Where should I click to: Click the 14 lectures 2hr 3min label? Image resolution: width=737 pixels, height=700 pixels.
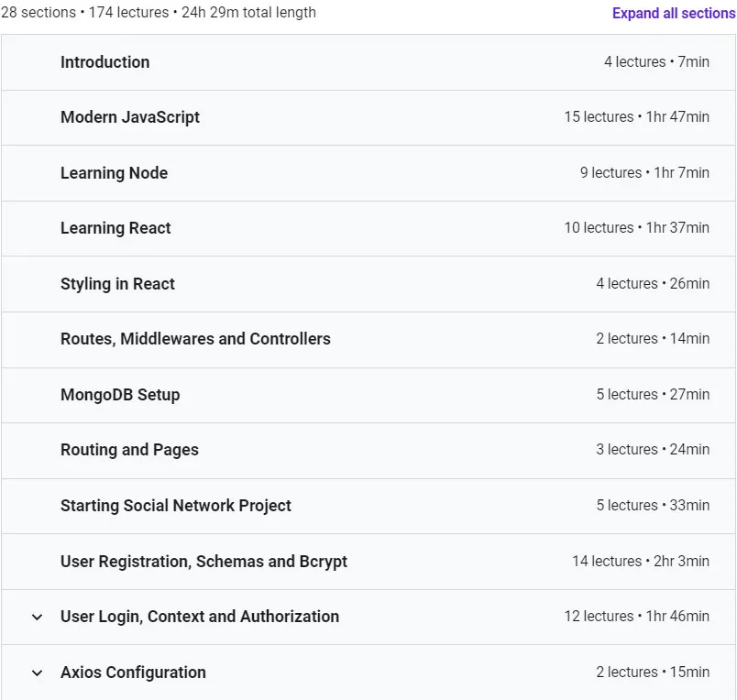[641, 561]
